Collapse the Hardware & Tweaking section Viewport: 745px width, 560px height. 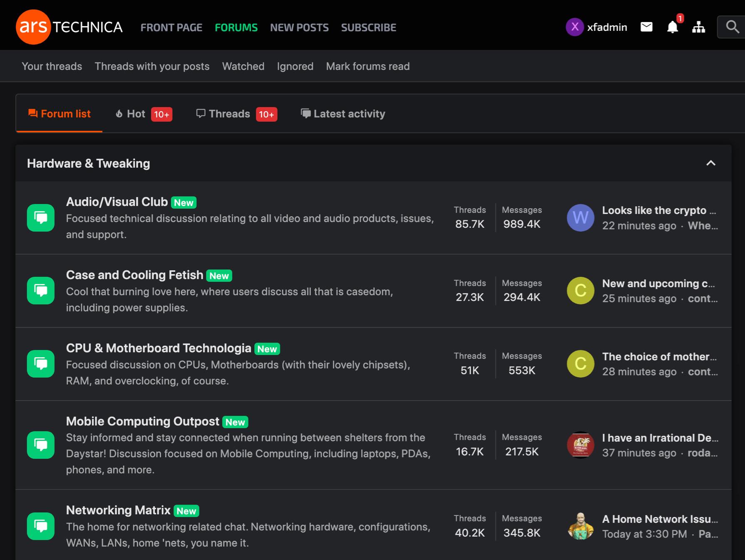(711, 164)
